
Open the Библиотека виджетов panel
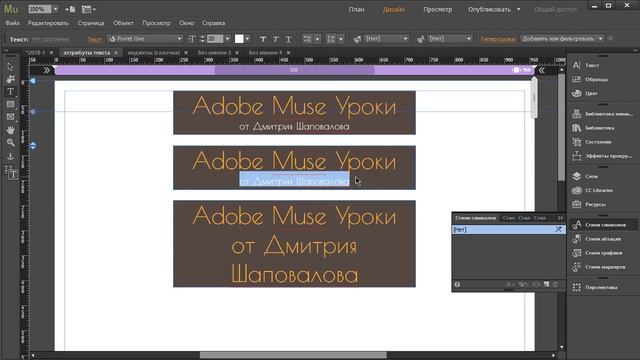[602, 114]
